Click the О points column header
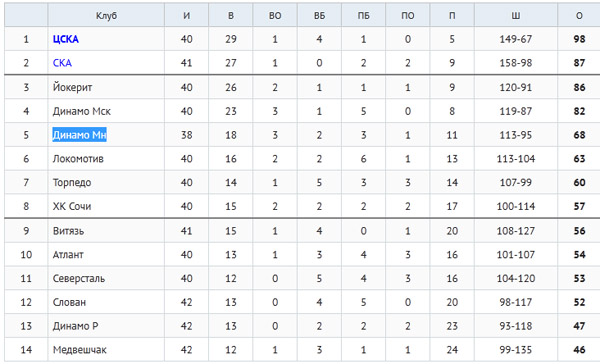600x364 pixels. point(579,16)
